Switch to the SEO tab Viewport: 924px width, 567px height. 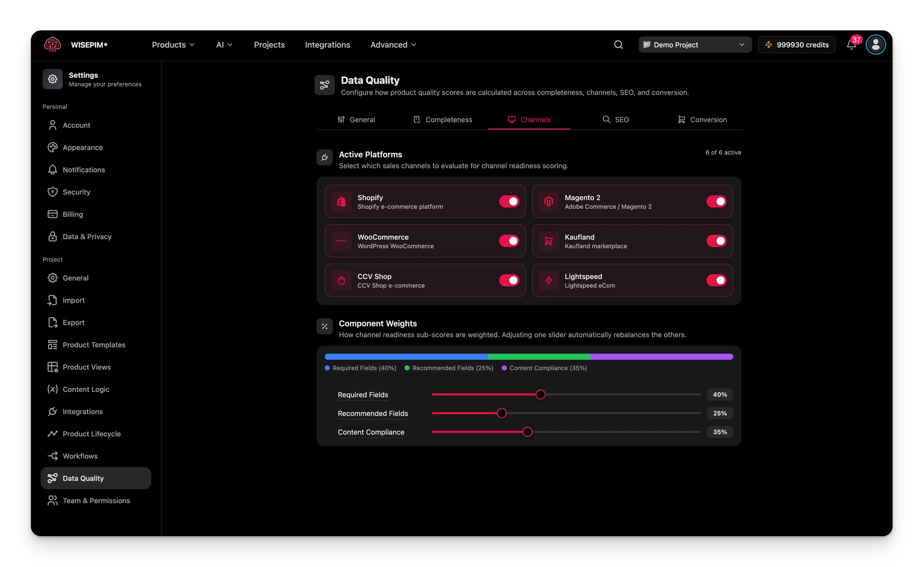[615, 120]
